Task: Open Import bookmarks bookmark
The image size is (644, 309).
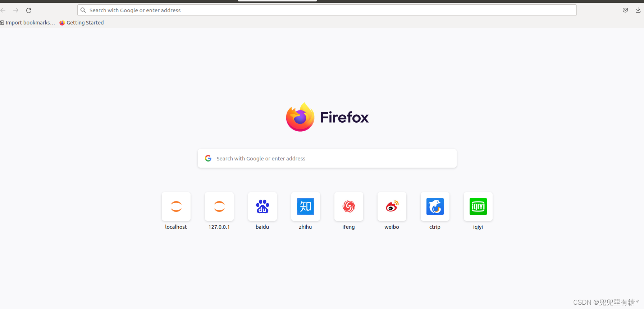Action: (28, 23)
